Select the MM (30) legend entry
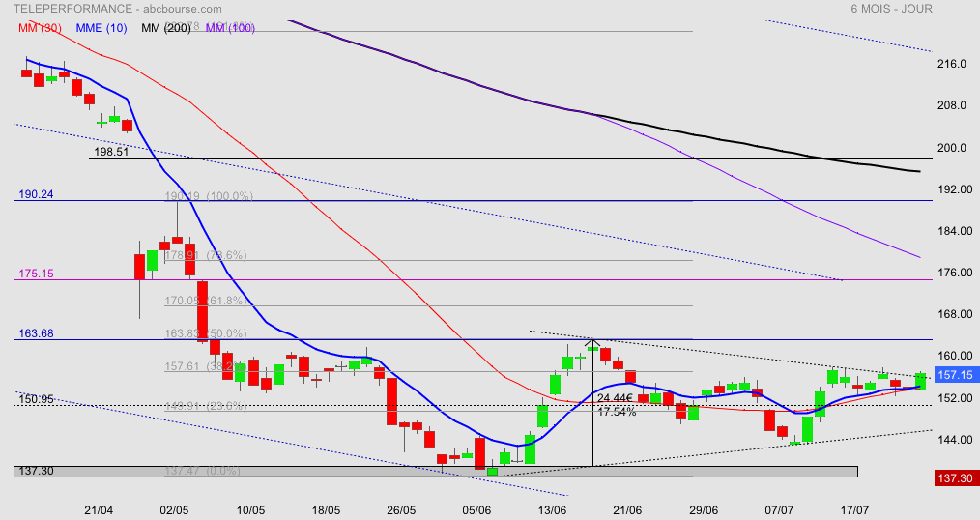The image size is (980, 520). click(x=40, y=28)
